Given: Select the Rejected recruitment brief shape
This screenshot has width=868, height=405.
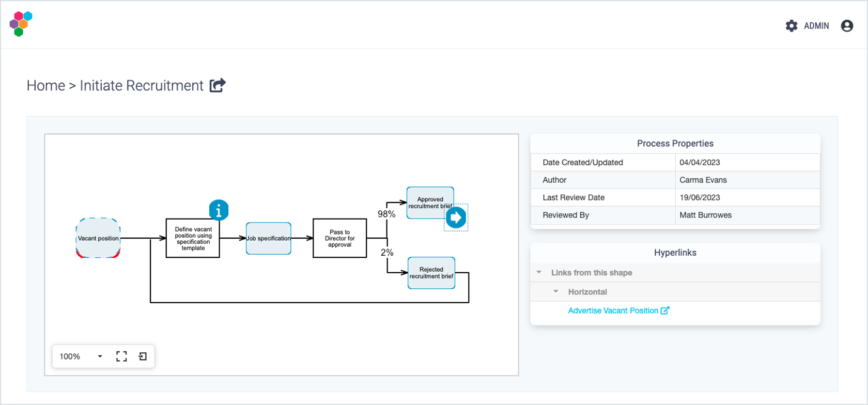Looking at the screenshot, I should pos(431,273).
